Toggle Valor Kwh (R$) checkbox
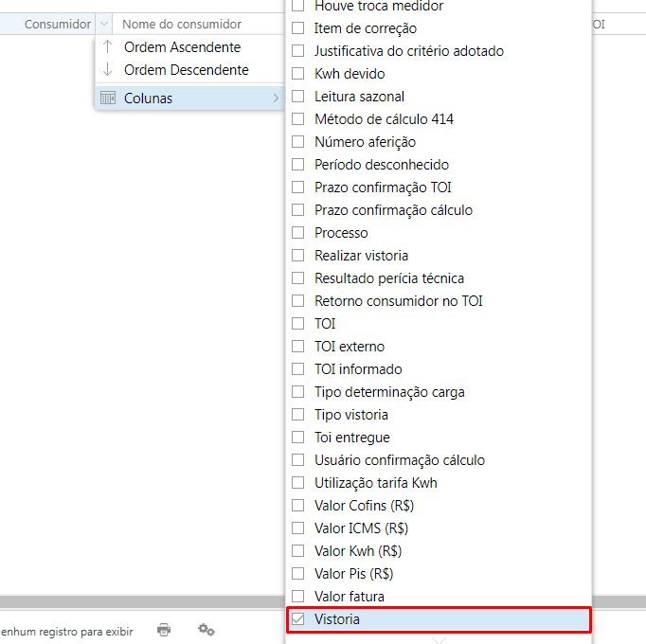The width and height of the screenshot is (646, 644). pos(297,550)
